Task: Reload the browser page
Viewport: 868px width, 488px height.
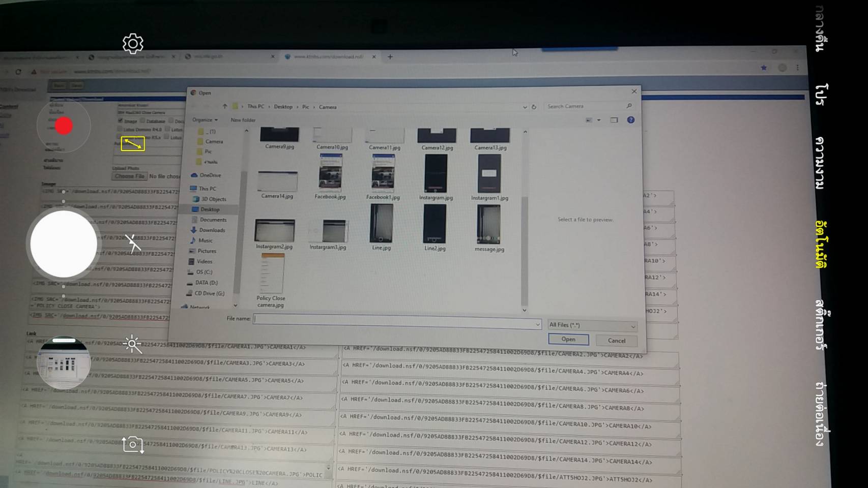Action: click(18, 72)
